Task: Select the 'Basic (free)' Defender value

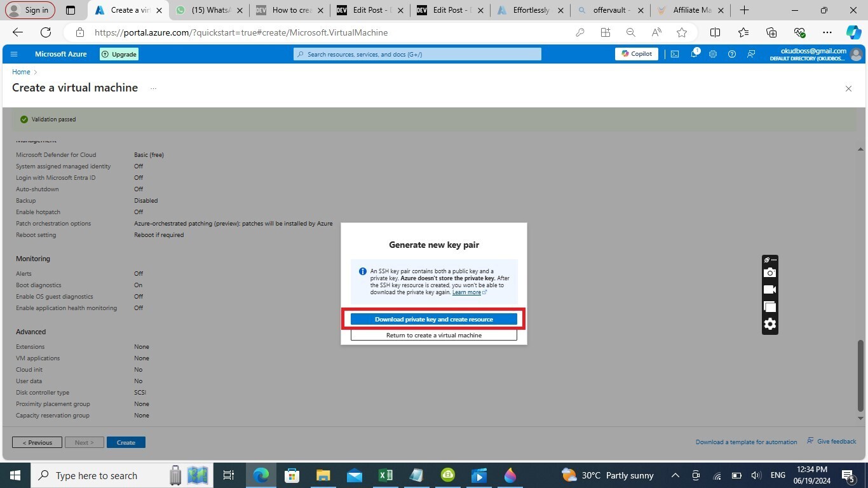Action: pos(149,155)
